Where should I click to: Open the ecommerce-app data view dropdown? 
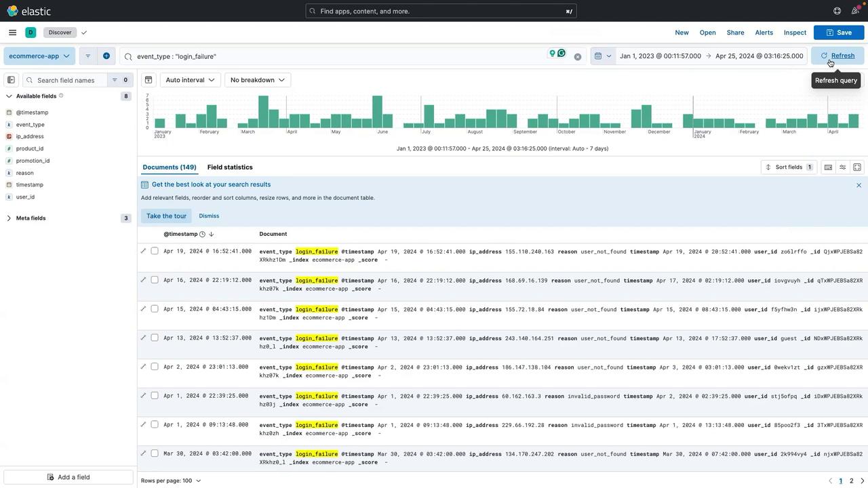[x=40, y=56]
